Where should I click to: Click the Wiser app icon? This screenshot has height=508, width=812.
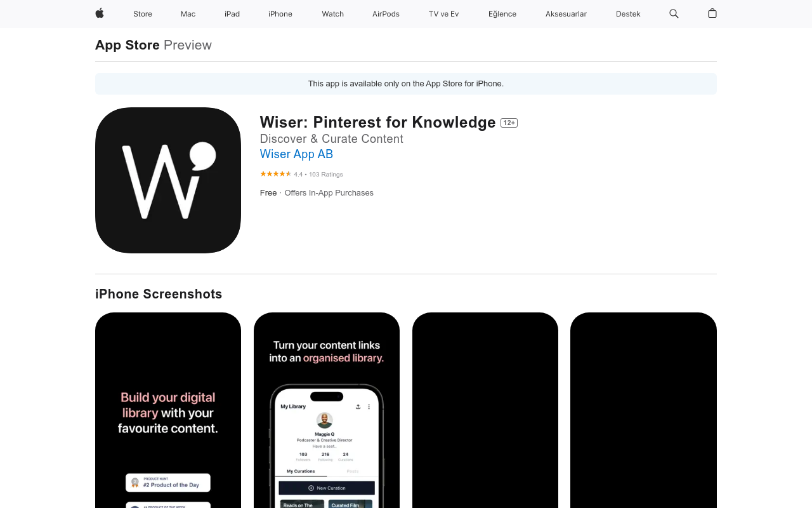click(x=168, y=180)
